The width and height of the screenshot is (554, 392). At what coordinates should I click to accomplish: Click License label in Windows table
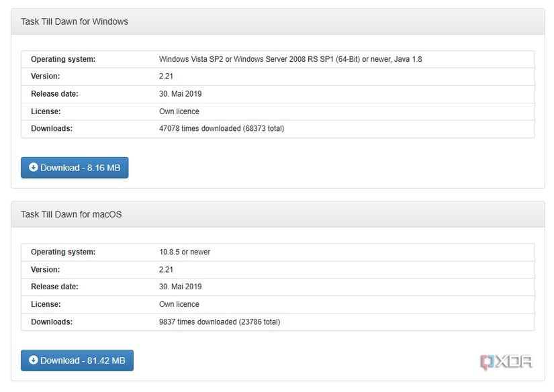click(46, 111)
